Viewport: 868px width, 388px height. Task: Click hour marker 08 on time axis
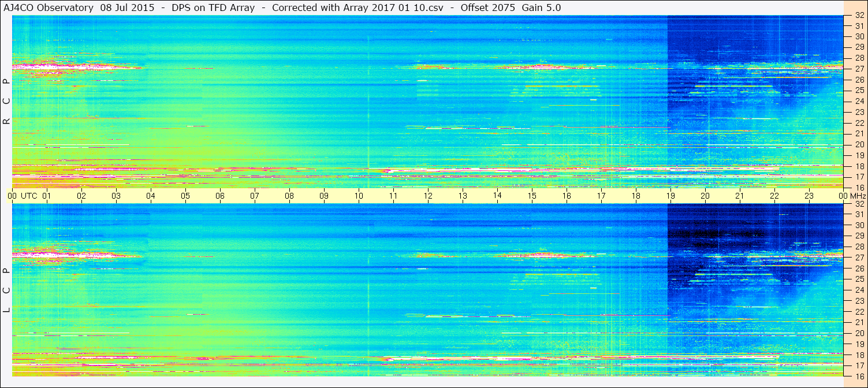[289, 196]
